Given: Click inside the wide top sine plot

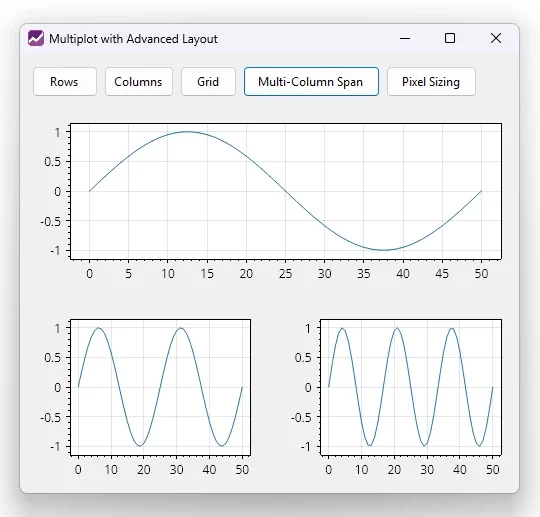Looking at the screenshot, I should point(286,191).
